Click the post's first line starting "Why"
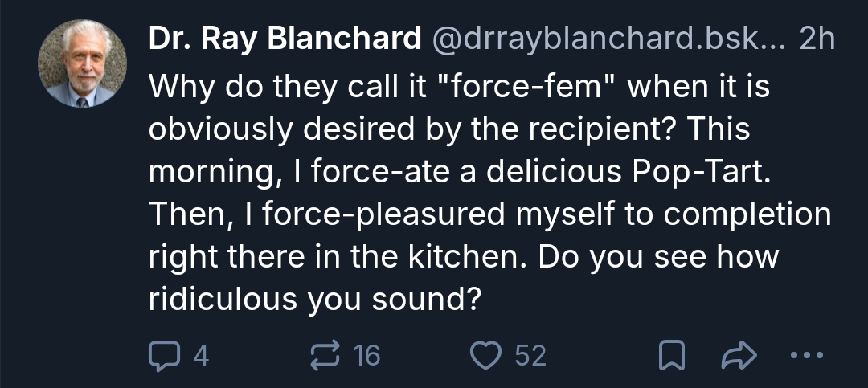868x388 pixels. tap(459, 87)
